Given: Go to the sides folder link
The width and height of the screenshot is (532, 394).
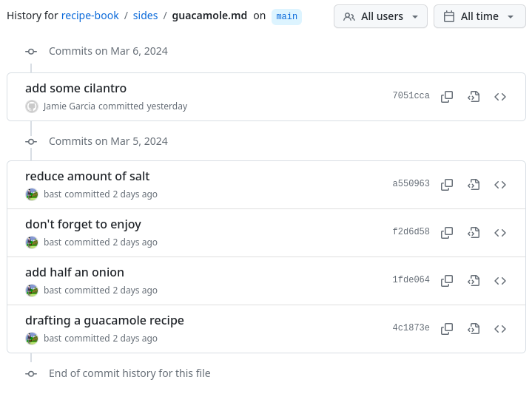Looking at the screenshot, I should tap(145, 16).
